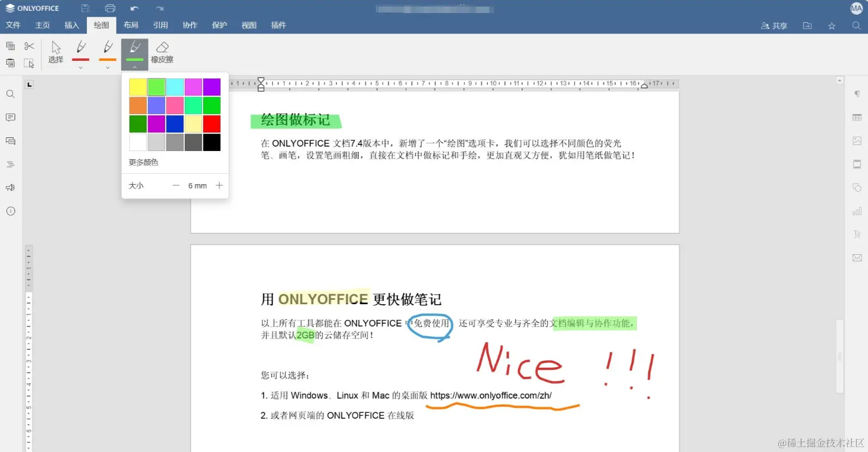Pick the dark blue color swatch
The height and width of the screenshot is (452, 868).
(174, 124)
